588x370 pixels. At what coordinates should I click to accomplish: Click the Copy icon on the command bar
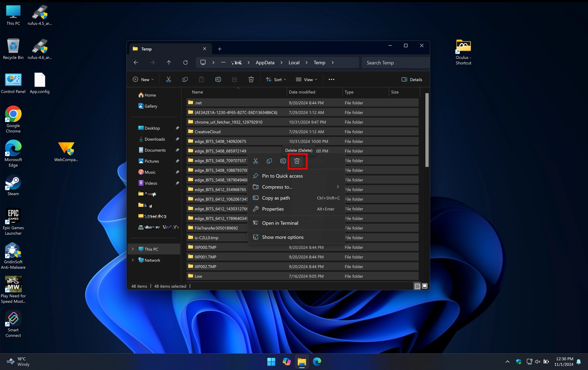185,79
